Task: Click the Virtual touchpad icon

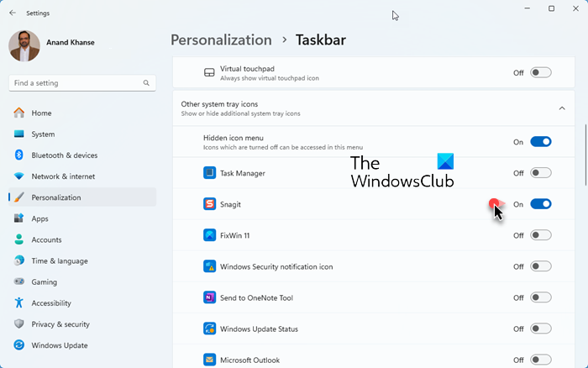Action: pos(209,72)
